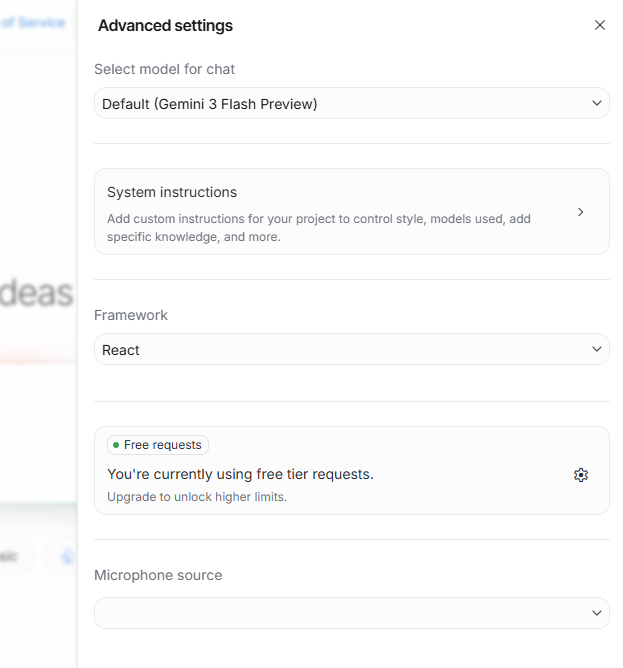Click the chevron on the React dropdown

597,349
